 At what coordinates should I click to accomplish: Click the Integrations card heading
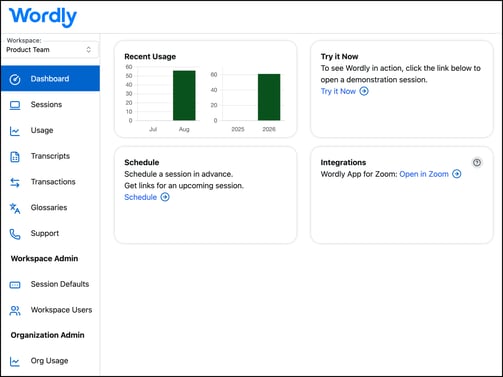[343, 162]
